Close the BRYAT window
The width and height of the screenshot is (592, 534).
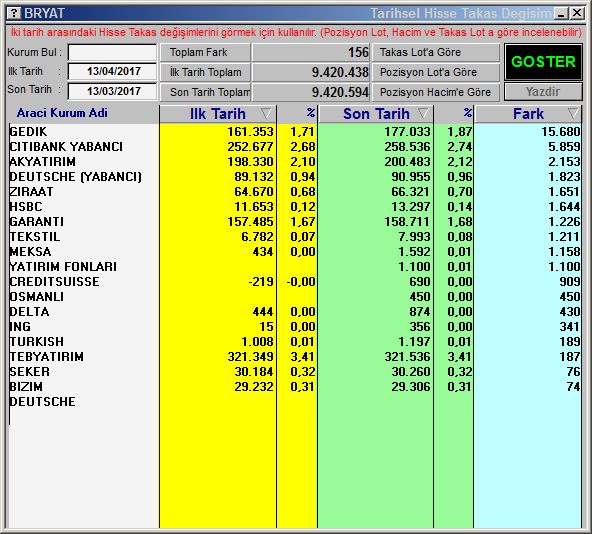coord(577,14)
